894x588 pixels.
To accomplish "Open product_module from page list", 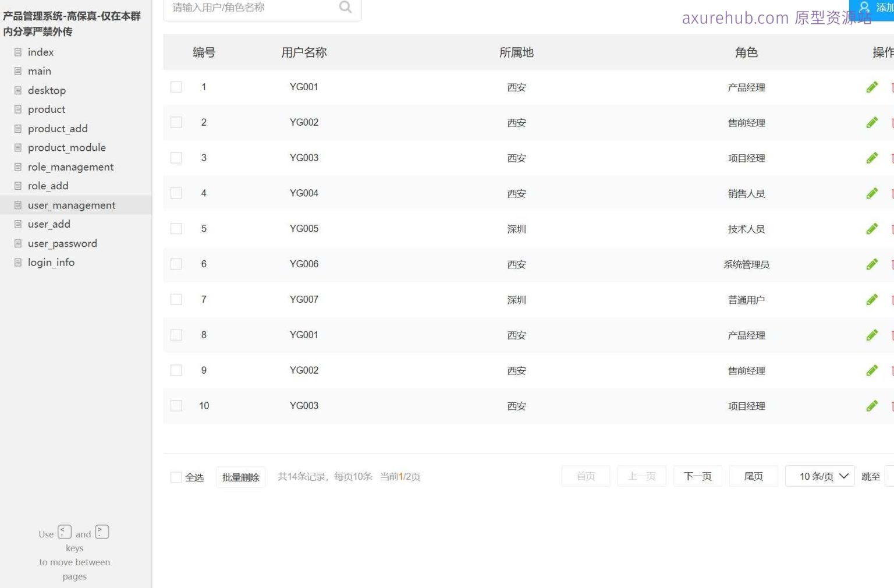I will pyautogui.click(x=67, y=148).
